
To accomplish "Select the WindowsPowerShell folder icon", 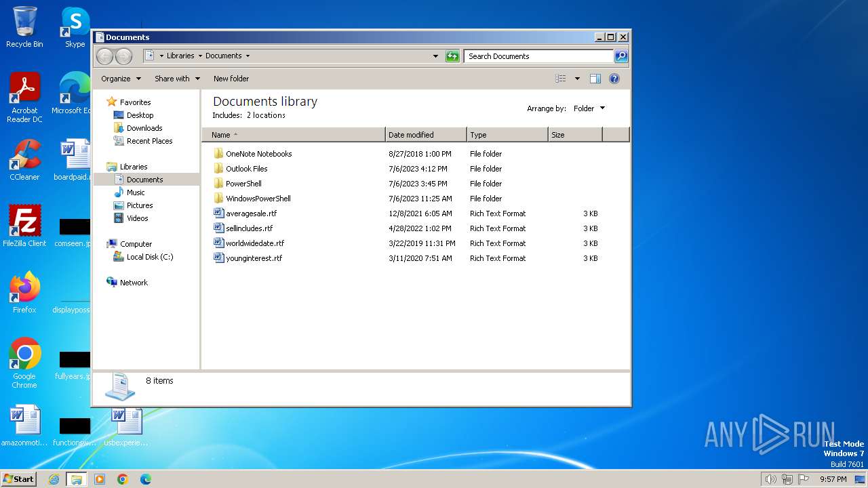I will [218, 199].
